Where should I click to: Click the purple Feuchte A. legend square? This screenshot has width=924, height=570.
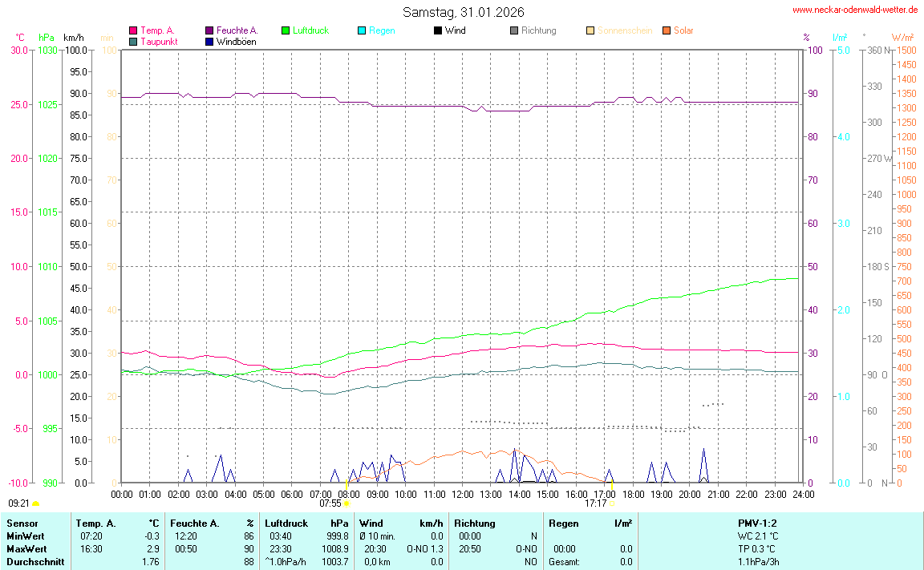click(209, 30)
